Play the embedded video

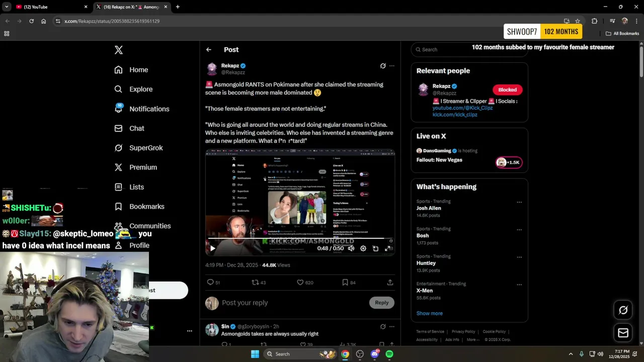click(x=212, y=248)
